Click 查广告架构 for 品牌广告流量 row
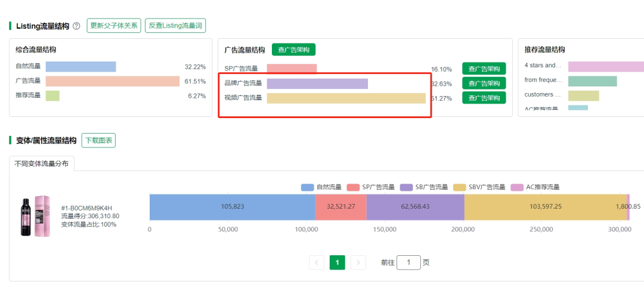 484,83
